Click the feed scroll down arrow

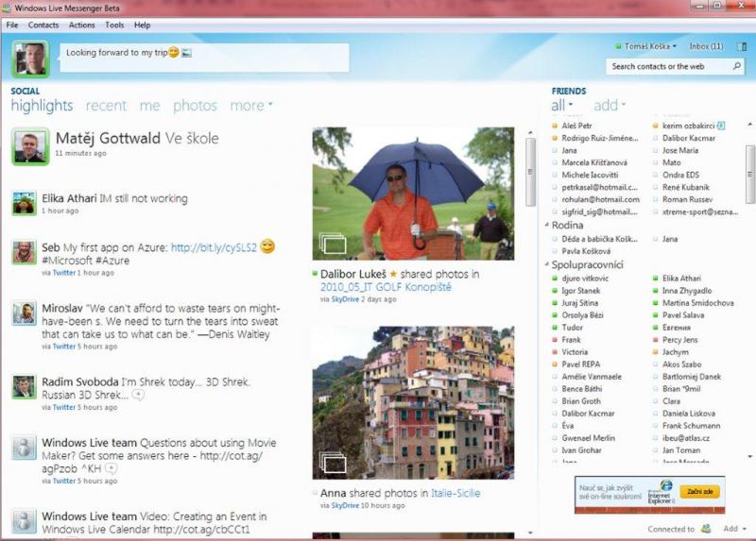(x=530, y=533)
